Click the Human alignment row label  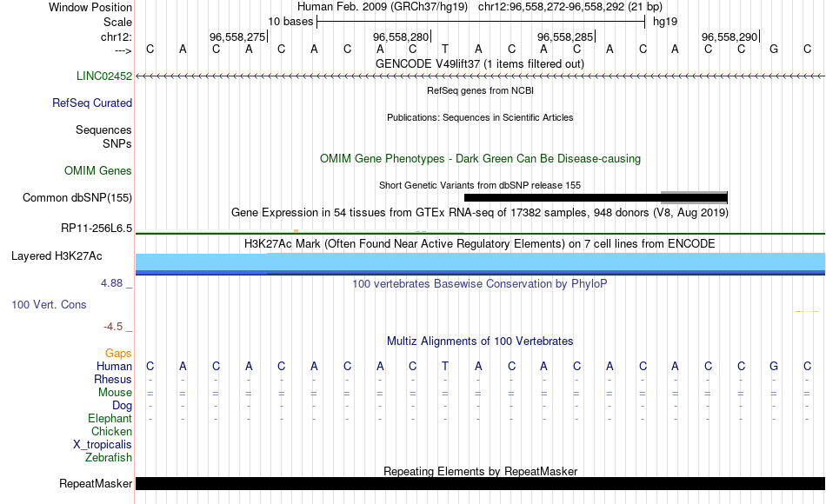coord(114,367)
